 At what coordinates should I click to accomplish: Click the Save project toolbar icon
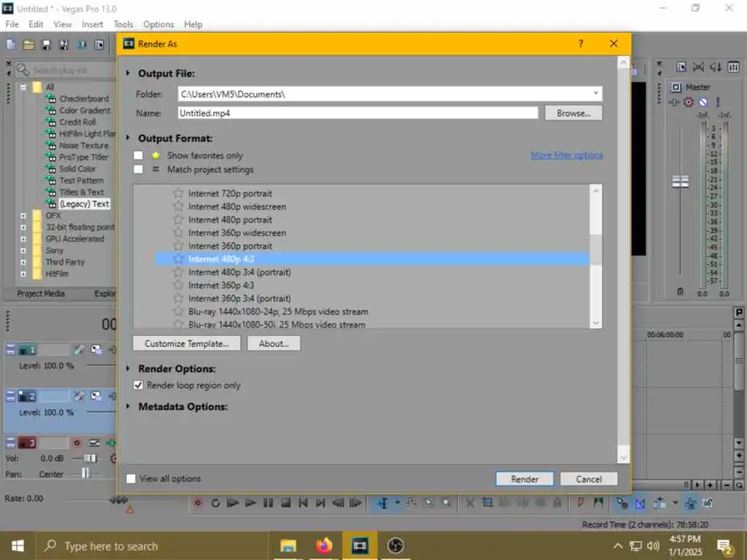46,44
